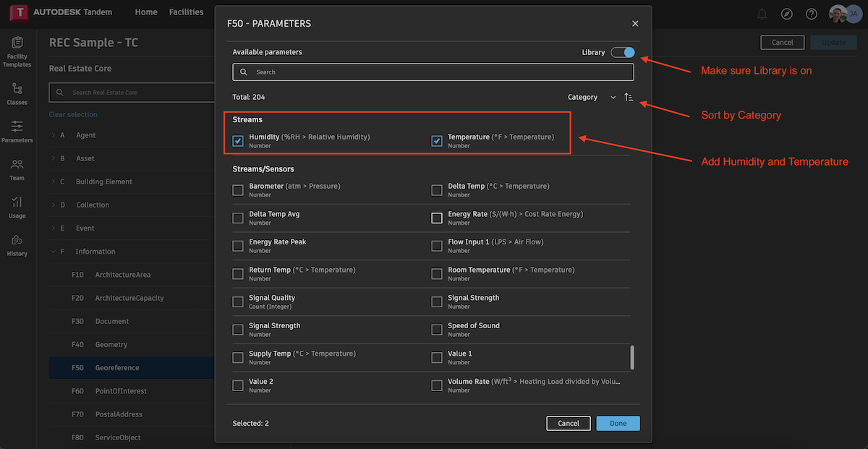The width and height of the screenshot is (868, 449).
Task: Collapse the Information tree node
Action: pyautogui.click(x=54, y=252)
